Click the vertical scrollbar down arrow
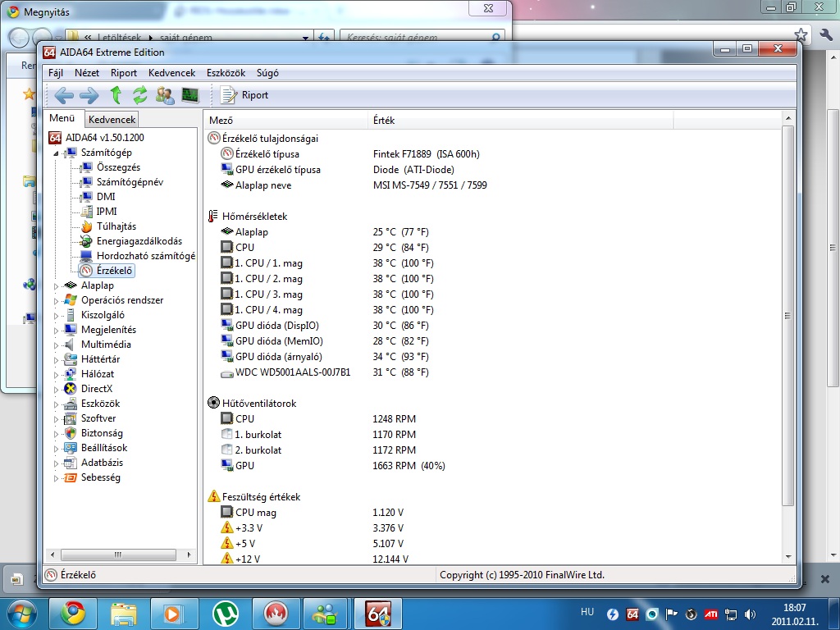 tap(788, 557)
